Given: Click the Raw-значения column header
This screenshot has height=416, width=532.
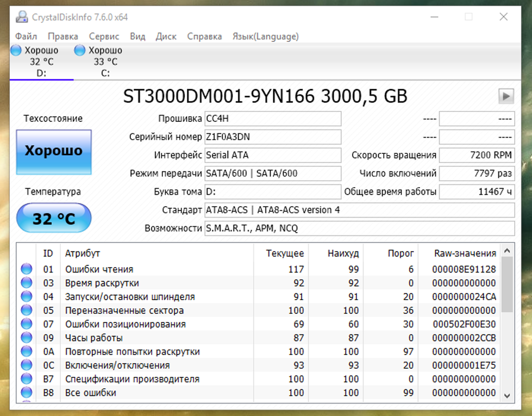Looking at the screenshot, I should [x=465, y=253].
